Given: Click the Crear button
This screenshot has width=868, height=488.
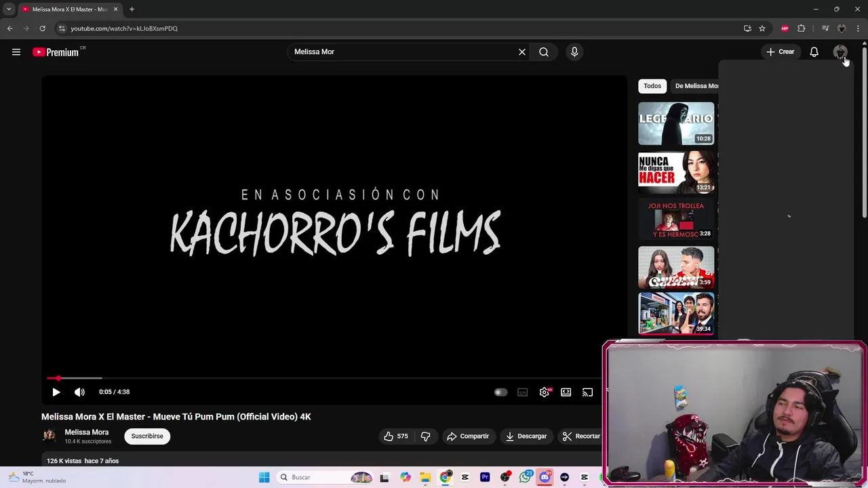Looking at the screenshot, I should click(x=781, y=52).
